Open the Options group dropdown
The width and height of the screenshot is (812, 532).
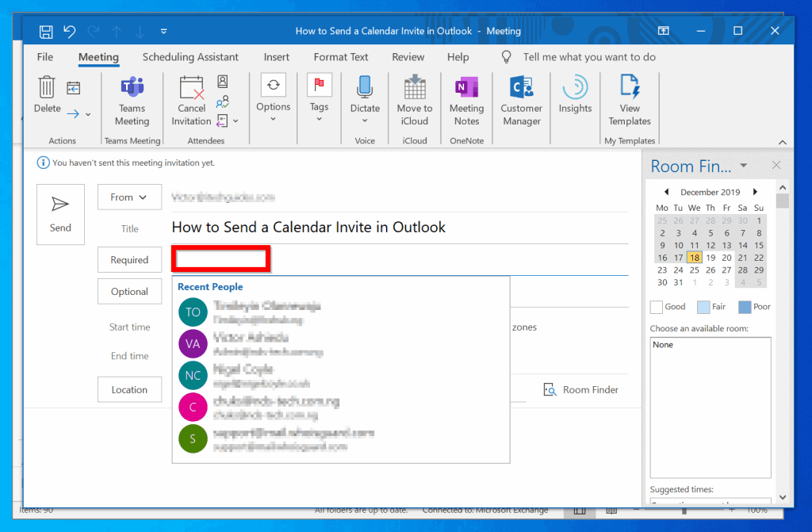(274, 98)
